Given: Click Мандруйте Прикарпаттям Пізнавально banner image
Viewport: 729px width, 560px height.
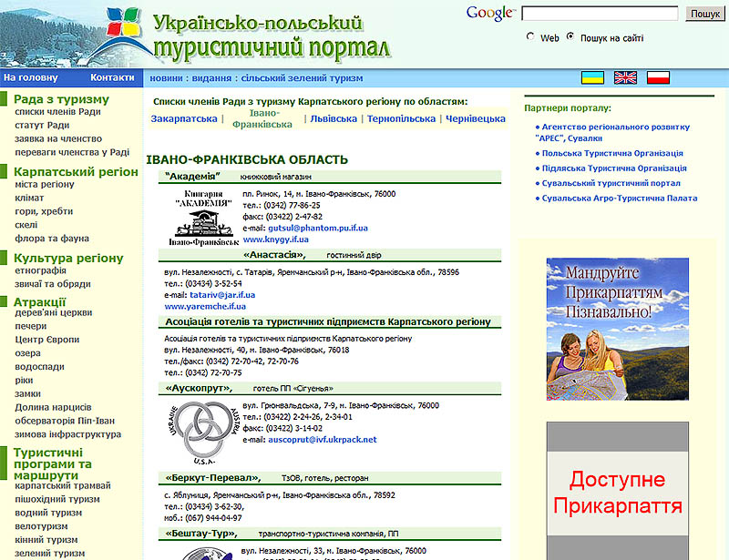Looking at the screenshot, I should pos(618,329).
